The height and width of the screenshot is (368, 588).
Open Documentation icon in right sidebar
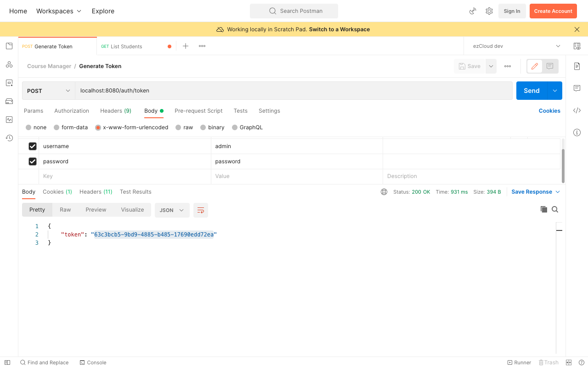tap(577, 66)
